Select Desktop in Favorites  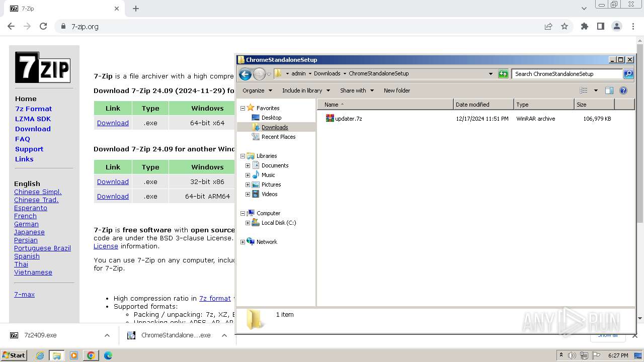[271, 118]
